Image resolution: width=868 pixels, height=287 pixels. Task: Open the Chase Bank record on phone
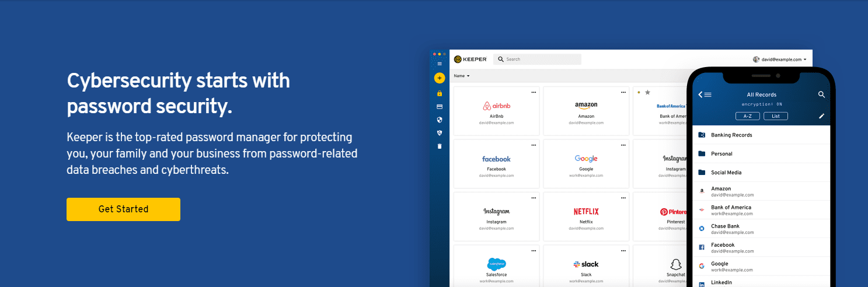coord(761,229)
